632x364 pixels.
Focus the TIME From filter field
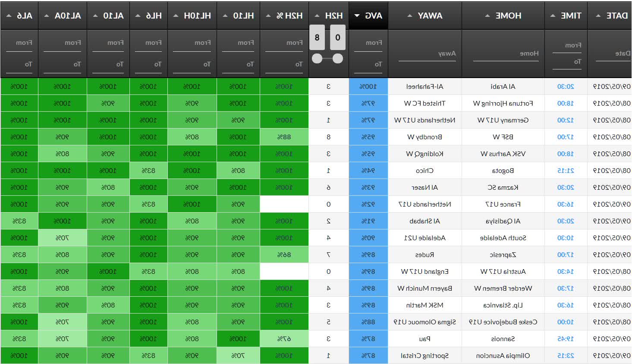click(567, 45)
